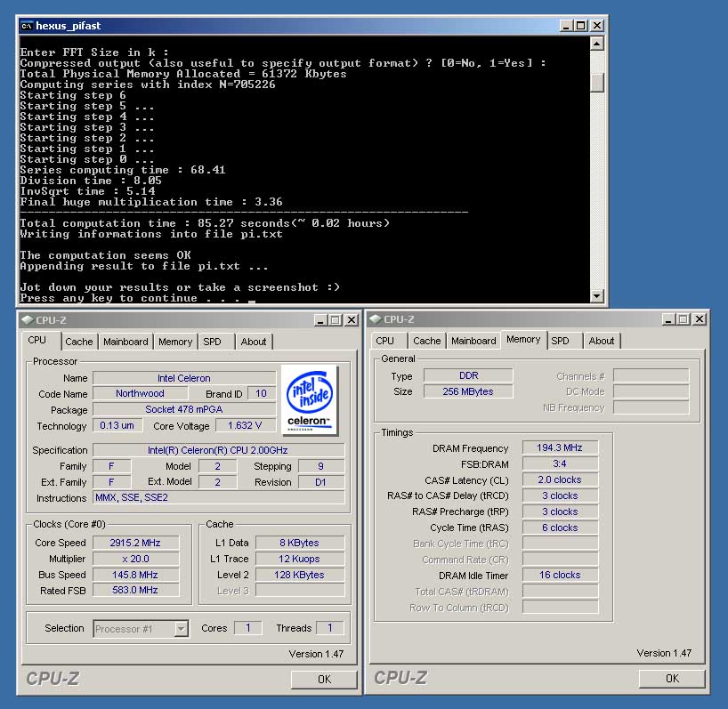Click the 6 clocks cycle time value
Viewport: 728px width, 709px height.
[x=561, y=528]
